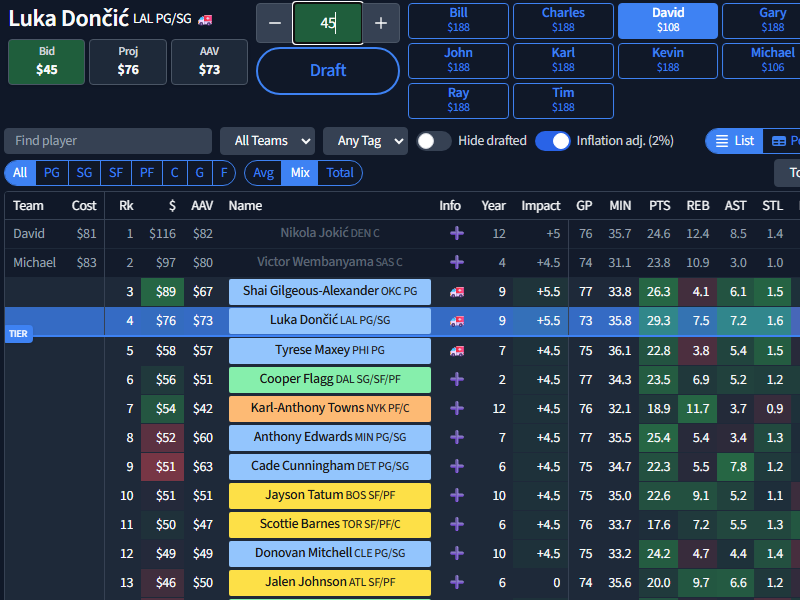Toggle the Hide drafted switch
Screen dimensions: 800x600
(x=434, y=141)
